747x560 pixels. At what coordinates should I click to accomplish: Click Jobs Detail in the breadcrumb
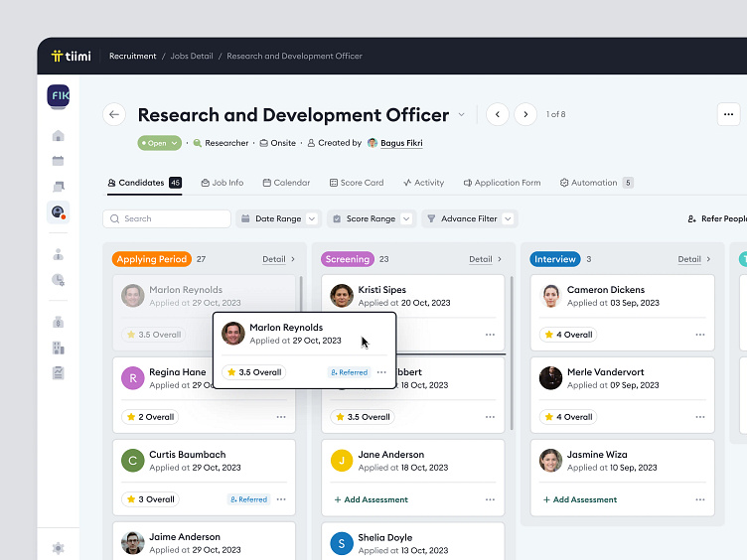click(192, 56)
